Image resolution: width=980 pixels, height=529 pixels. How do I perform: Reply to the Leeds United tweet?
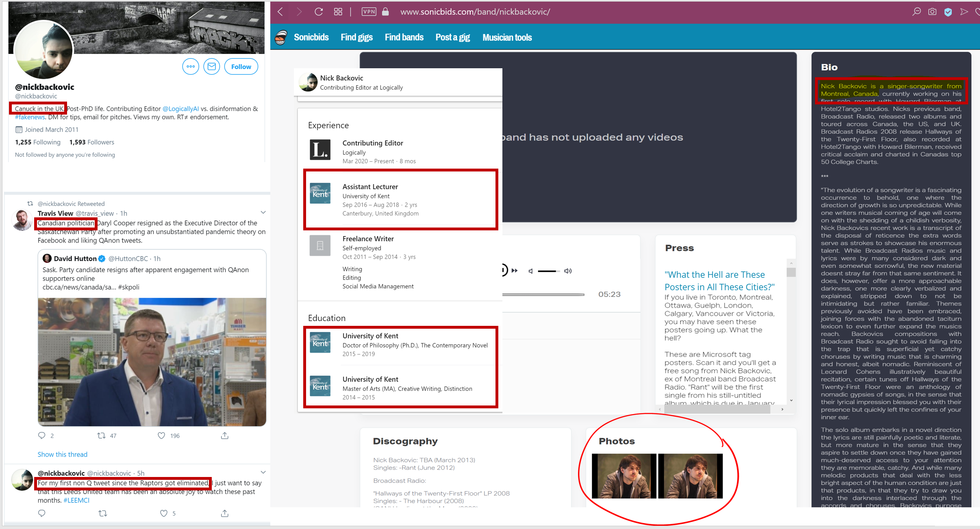click(x=42, y=513)
